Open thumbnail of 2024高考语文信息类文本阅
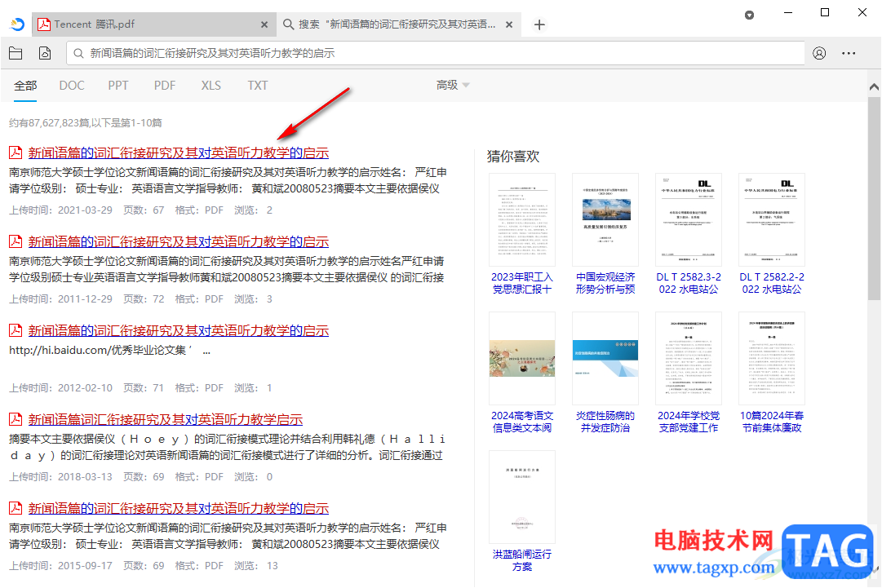Screen dimensions: 882x588 click(522, 359)
